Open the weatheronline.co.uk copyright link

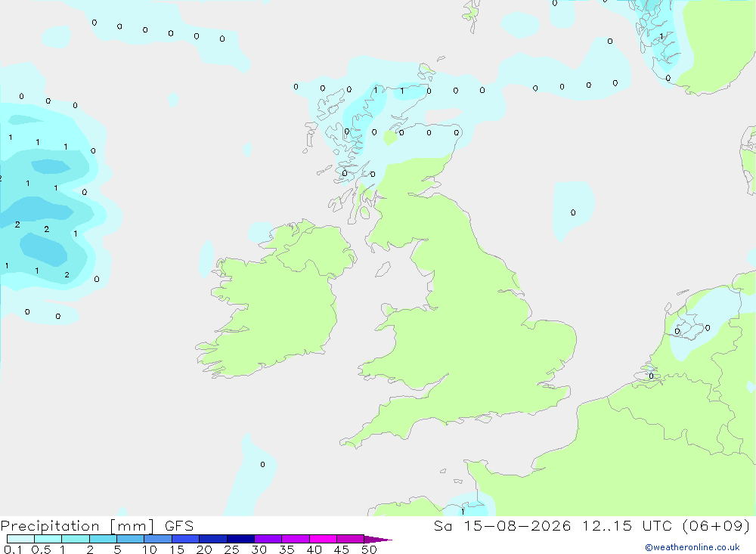click(x=692, y=547)
